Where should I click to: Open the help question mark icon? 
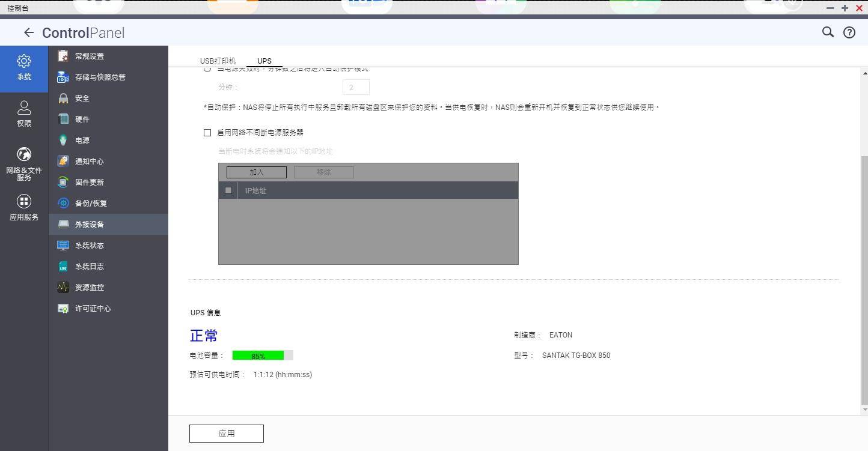pyautogui.click(x=849, y=32)
